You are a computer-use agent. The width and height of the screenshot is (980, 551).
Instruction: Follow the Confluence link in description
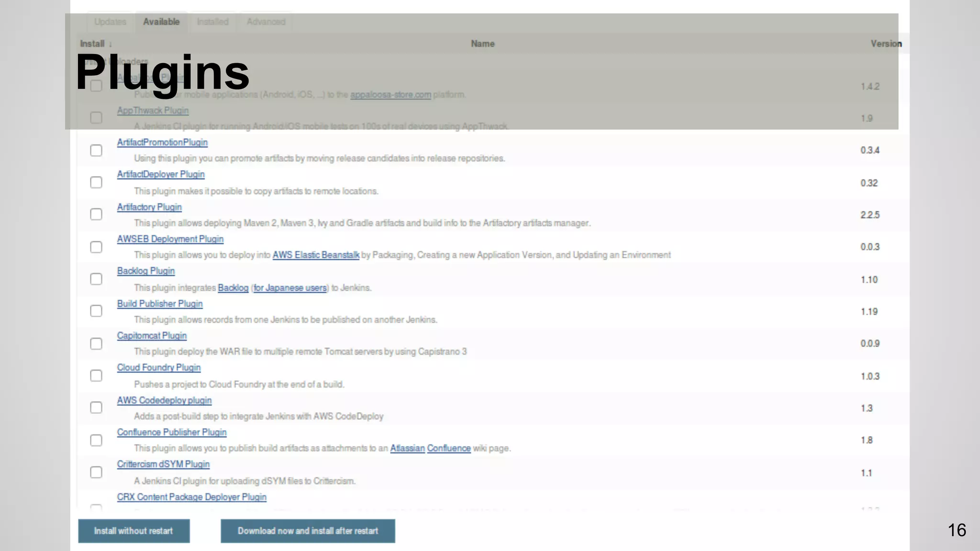449,448
